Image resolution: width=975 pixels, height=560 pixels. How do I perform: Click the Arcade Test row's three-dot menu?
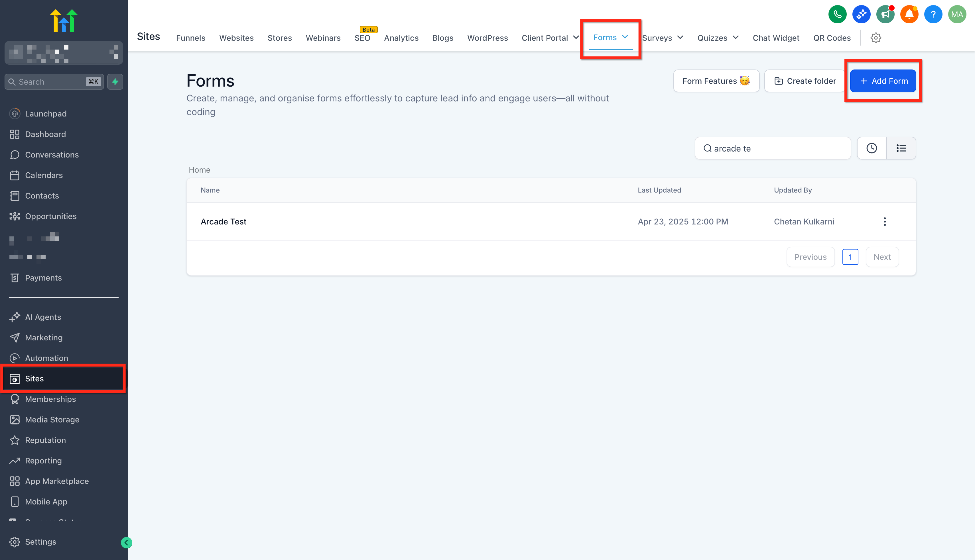tap(885, 222)
